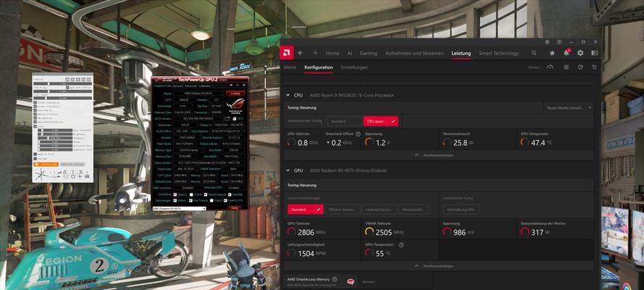
Task: Go forward with the right arrow
Action: pos(315,53)
